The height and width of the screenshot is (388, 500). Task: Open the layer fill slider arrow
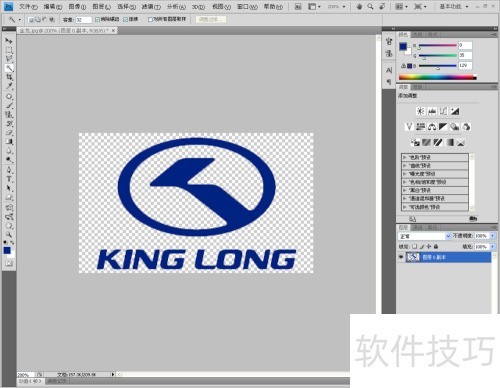click(493, 247)
